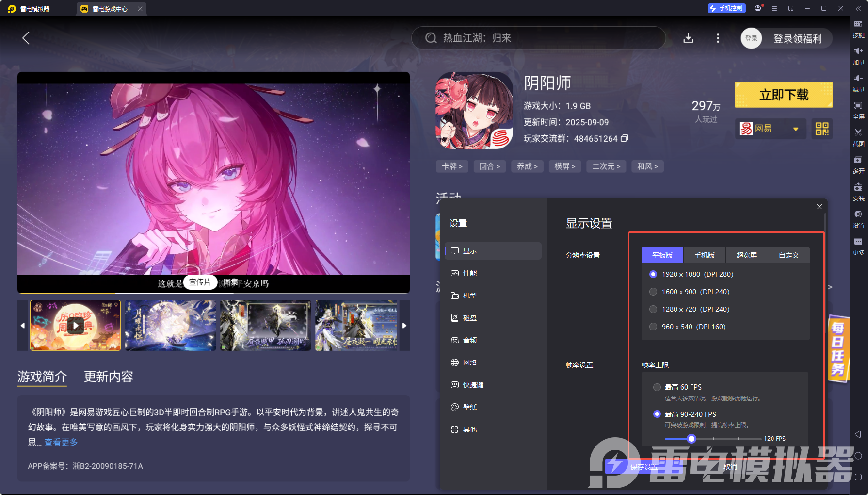Image resolution: width=868 pixels, height=495 pixels.
Task: Switch to 超宽屏 resolution tab
Action: pyautogui.click(x=746, y=255)
